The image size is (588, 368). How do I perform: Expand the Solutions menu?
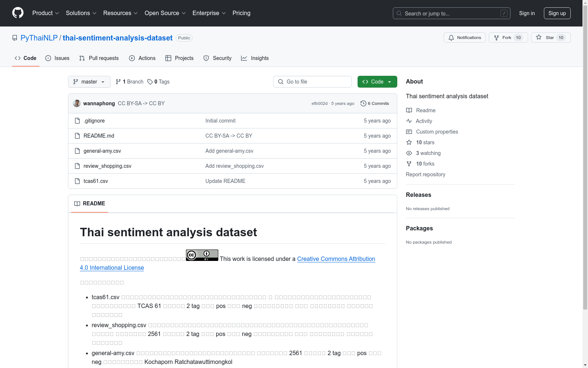point(81,13)
